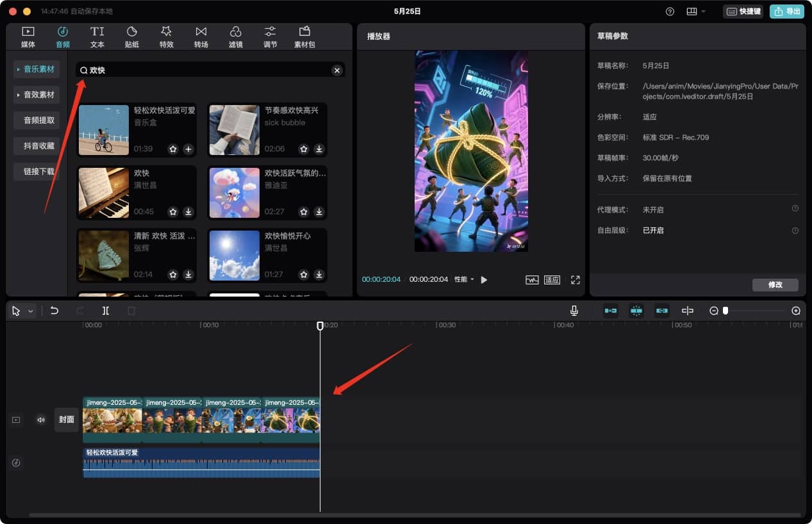The height and width of the screenshot is (524, 812).
Task: Start voiceover recording with the microphone
Action: 574,311
